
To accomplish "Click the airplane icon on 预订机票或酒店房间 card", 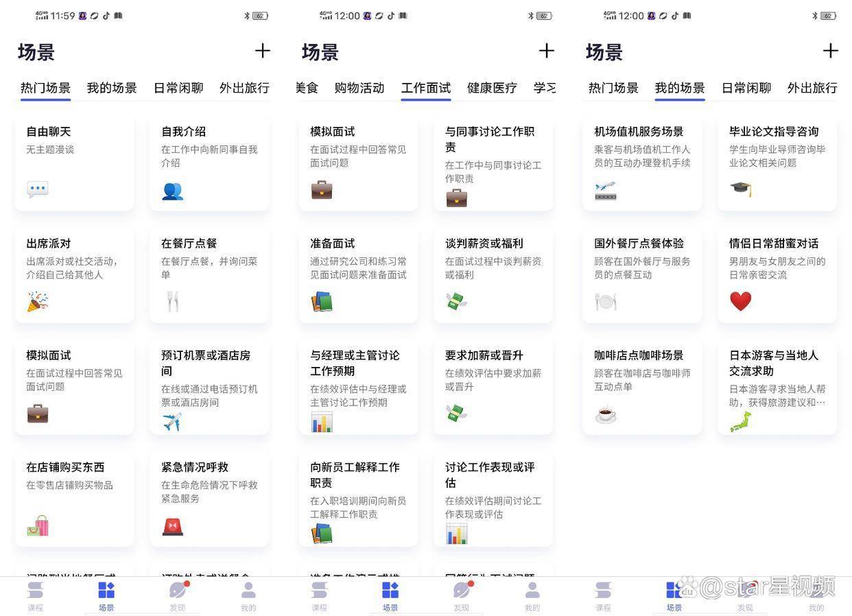I will [172, 421].
